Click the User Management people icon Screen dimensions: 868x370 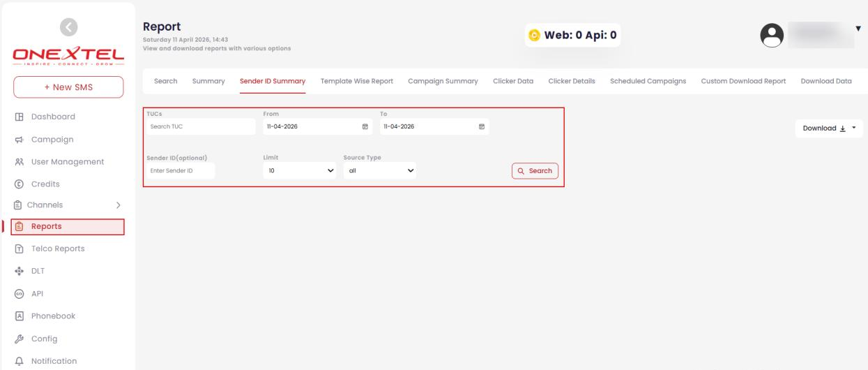point(19,162)
